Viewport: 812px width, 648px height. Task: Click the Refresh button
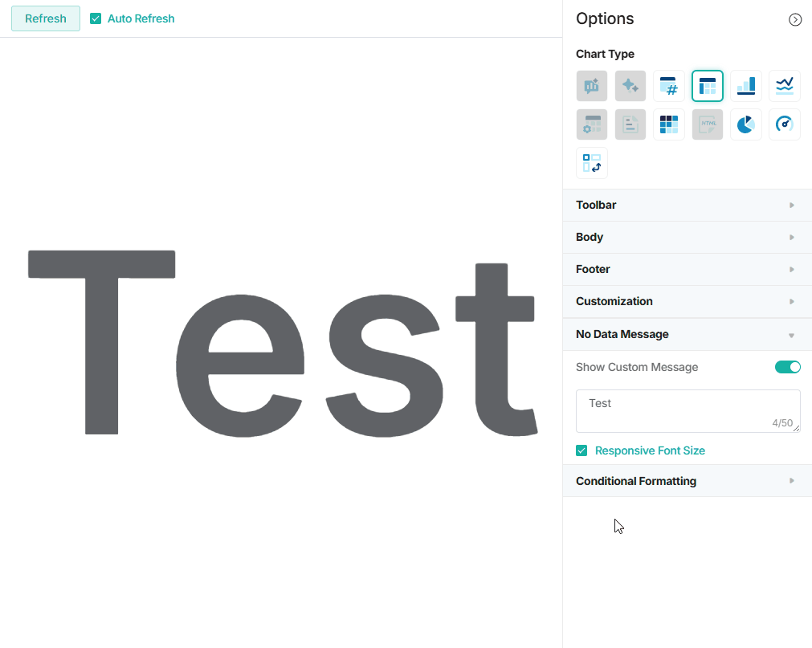46,18
